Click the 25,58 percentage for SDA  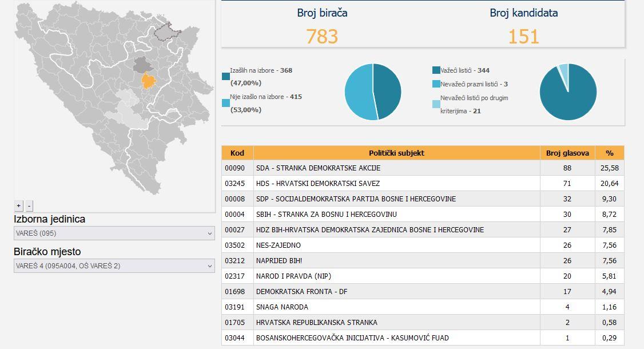(x=610, y=168)
